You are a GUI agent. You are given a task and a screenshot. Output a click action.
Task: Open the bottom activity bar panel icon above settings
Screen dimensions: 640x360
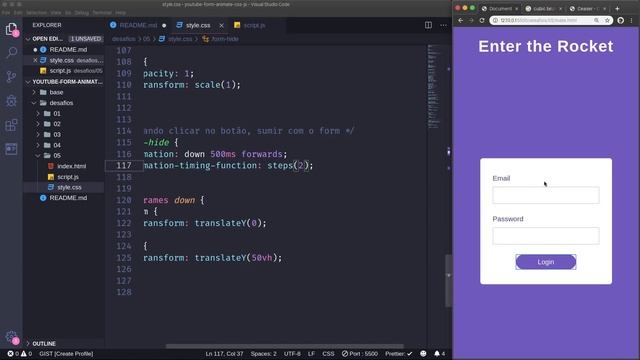(x=11, y=149)
